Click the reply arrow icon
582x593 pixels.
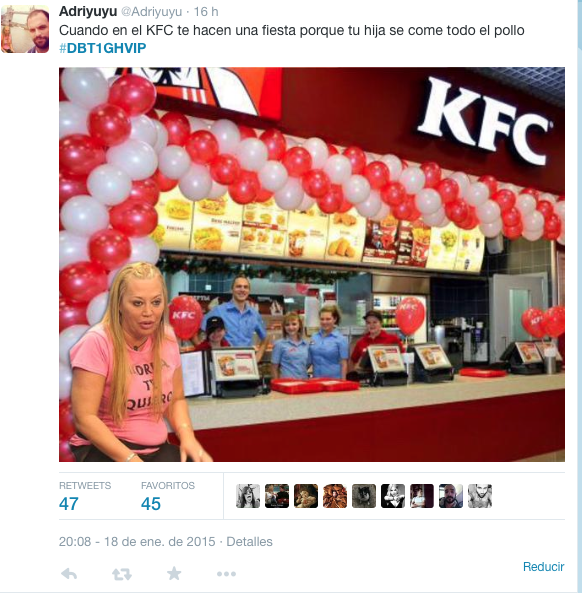coord(69,574)
